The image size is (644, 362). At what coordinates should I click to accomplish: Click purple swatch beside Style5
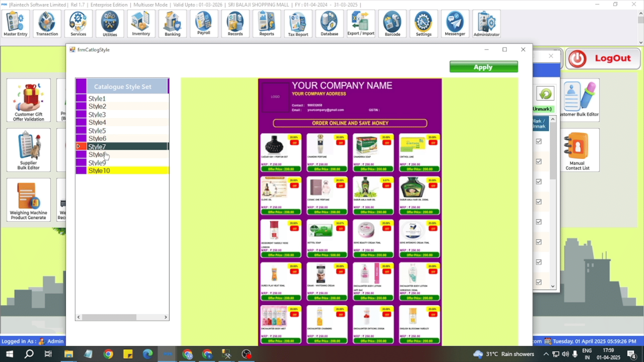[x=81, y=130]
